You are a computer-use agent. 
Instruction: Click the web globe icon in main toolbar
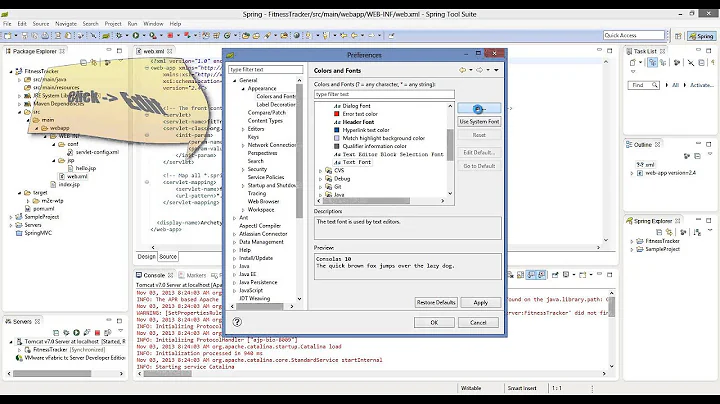point(297,35)
